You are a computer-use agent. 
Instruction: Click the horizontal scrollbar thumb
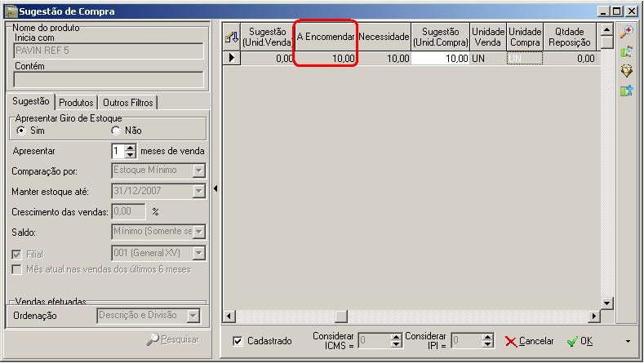[x=341, y=317]
